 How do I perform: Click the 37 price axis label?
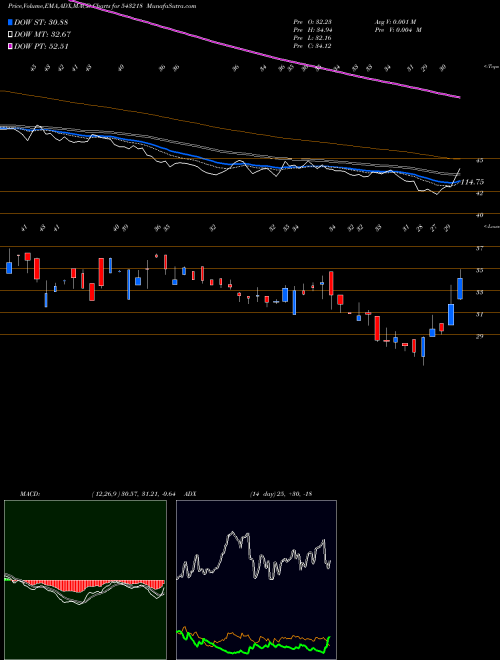click(479, 248)
